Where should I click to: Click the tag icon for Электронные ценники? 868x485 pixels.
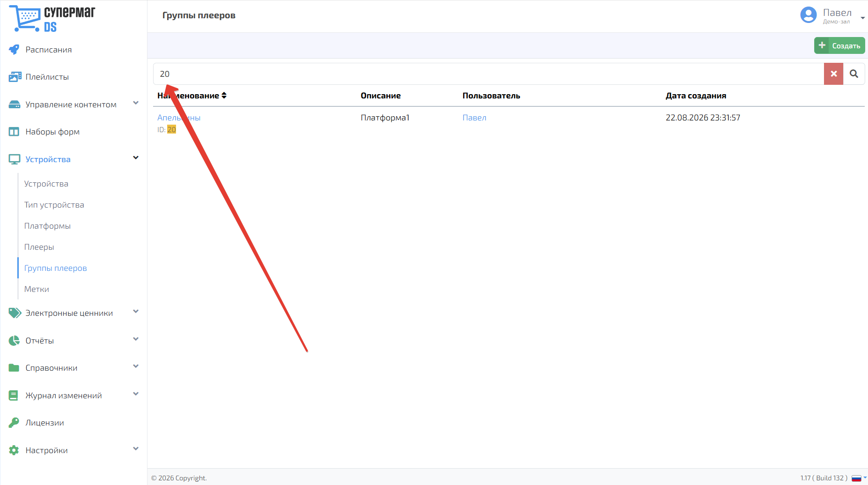[x=15, y=313]
